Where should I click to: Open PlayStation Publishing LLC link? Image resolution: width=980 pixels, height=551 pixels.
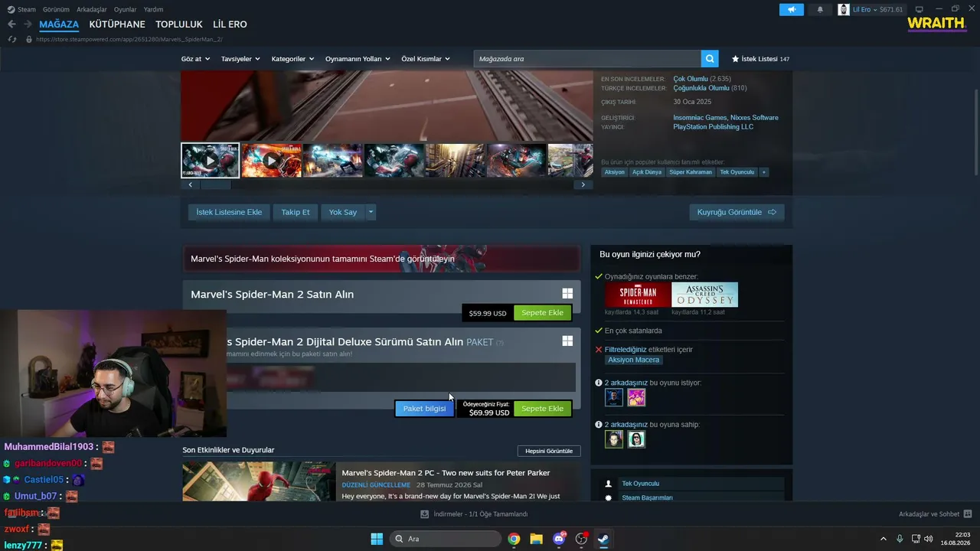pyautogui.click(x=714, y=127)
